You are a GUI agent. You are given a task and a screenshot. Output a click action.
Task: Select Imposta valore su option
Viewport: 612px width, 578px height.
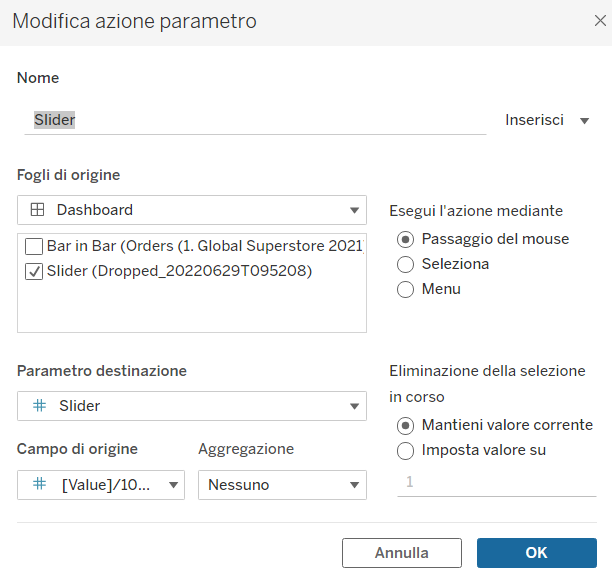(x=405, y=450)
